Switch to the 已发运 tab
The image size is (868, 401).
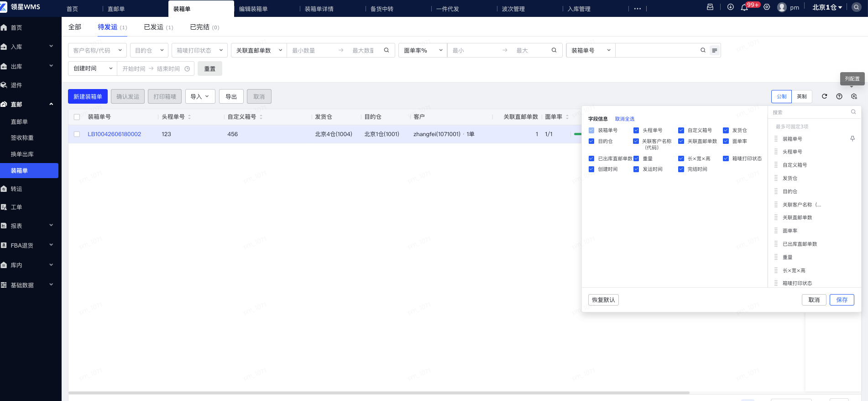point(158,27)
